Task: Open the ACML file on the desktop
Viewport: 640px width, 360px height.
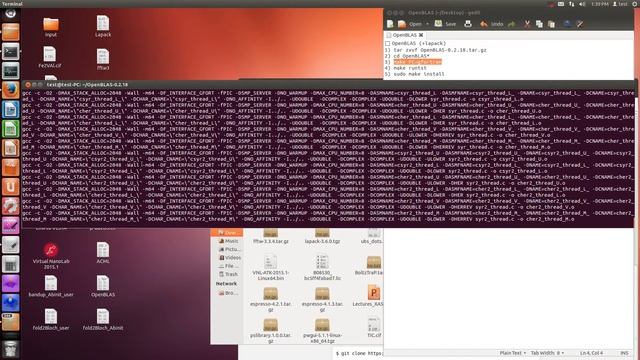Action: click(103, 253)
